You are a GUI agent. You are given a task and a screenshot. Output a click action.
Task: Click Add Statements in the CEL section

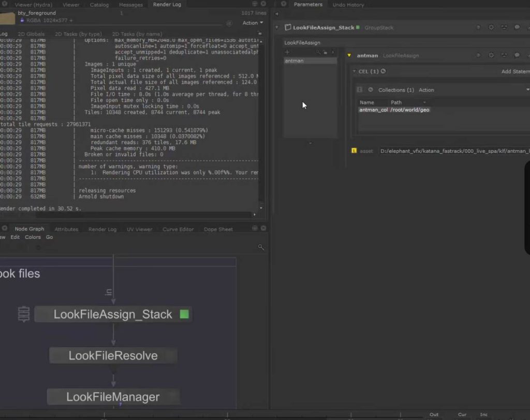[x=515, y=71]
